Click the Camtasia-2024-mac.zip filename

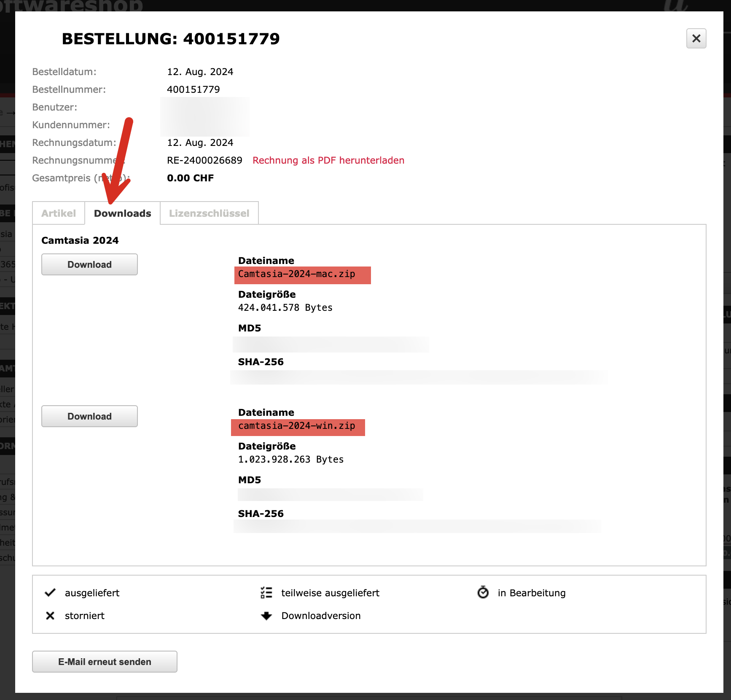[297, 274]
